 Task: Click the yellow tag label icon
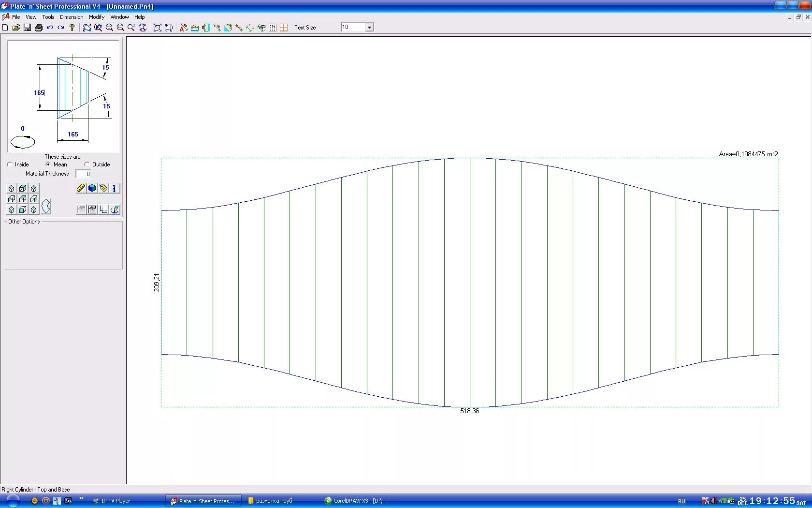click(x=103, y=188)
